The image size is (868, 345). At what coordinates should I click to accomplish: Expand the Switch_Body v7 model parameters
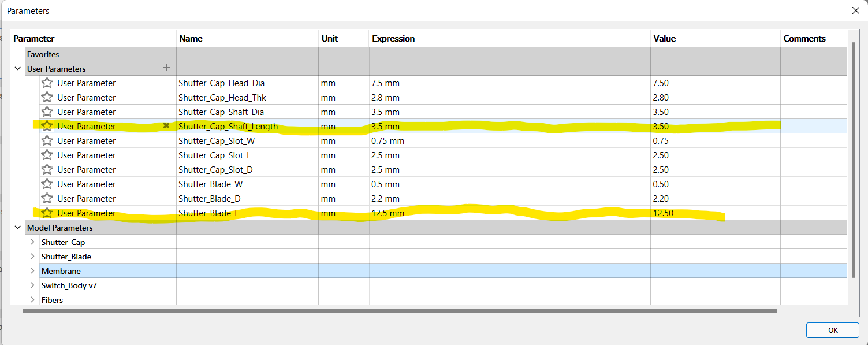click(x=32, y=285)
